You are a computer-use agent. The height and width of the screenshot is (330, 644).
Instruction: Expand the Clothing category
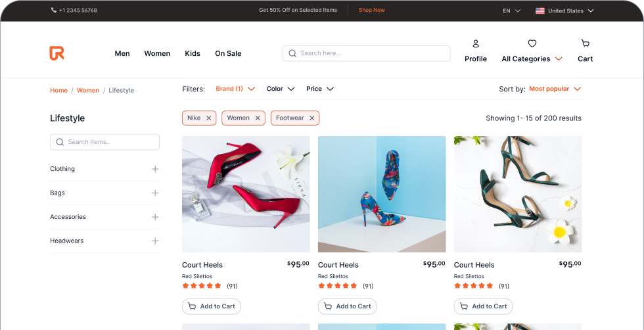coord(155,169)
